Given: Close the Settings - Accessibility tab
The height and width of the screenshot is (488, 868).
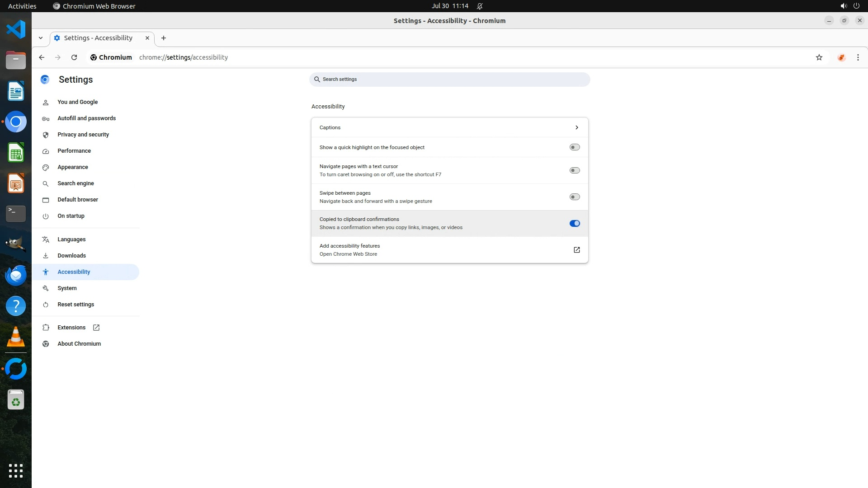Looking at the screenshot, I should [147, 38].
